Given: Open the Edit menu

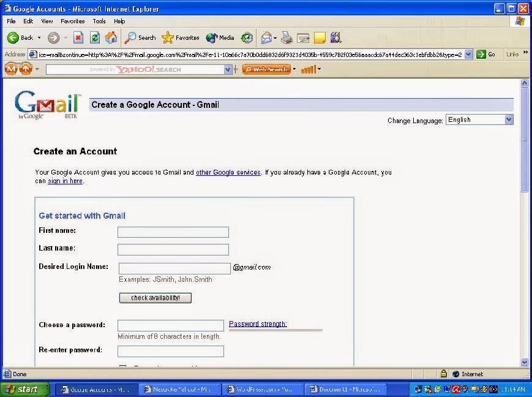Looking at the screenshot, I should 28,21.
